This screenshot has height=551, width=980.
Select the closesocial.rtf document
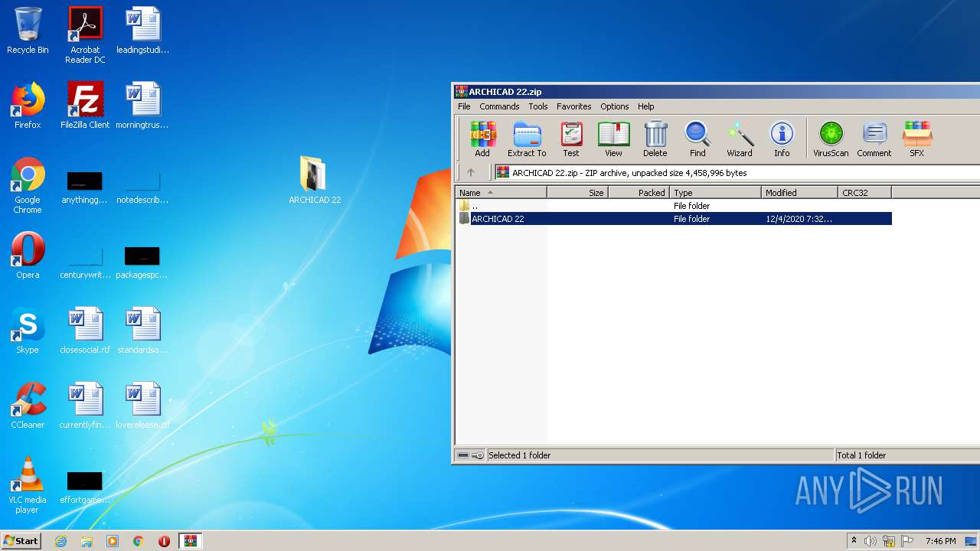coord(85,331)
